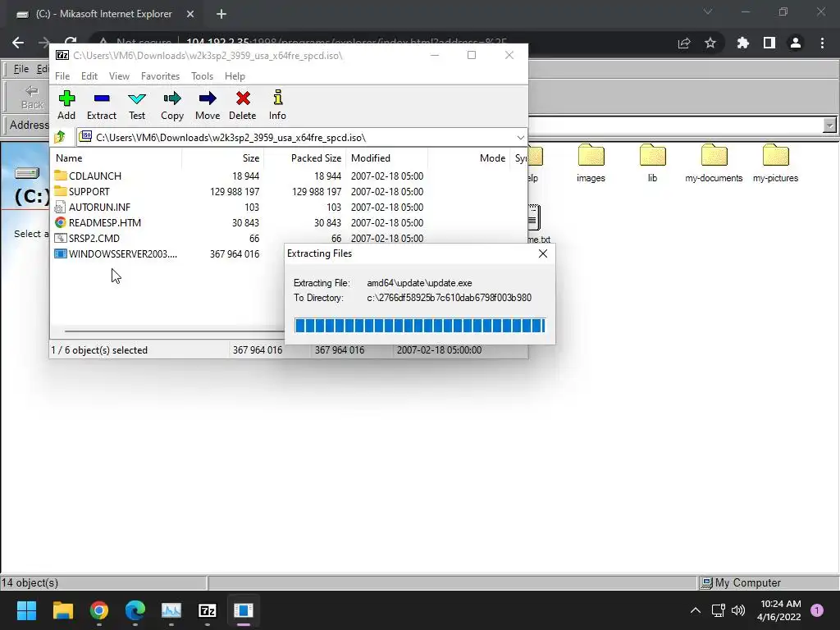This screenshot has width=840, height=630.
Task: Expand the Explorer address bar dropdown
Action: pos(829,126)
